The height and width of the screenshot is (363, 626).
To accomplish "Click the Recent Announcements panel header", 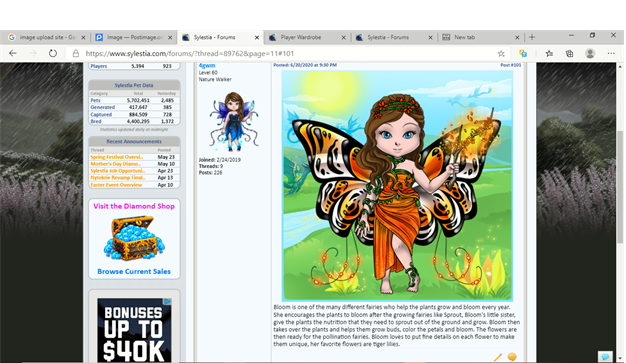I will (x=134, y=141).
